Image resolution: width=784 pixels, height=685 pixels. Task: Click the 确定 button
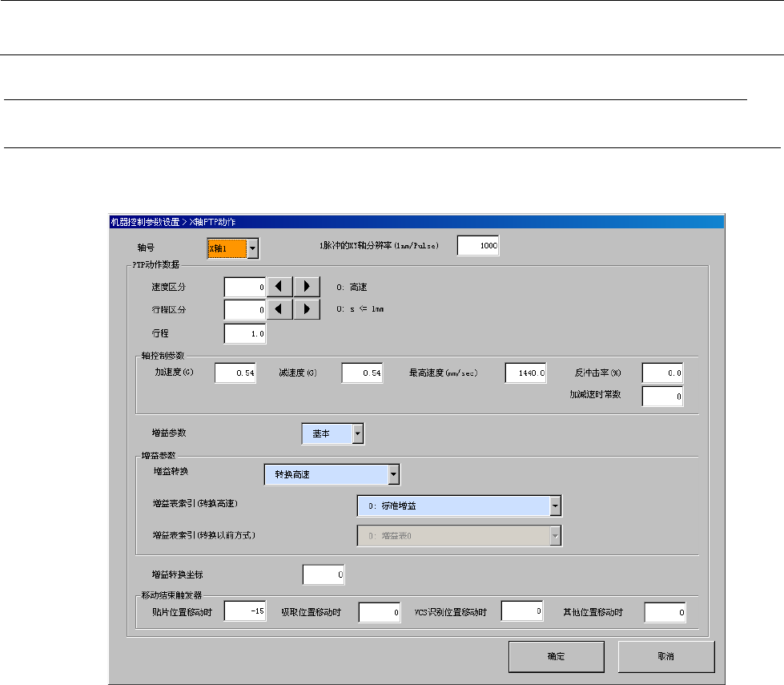click(x=556, y=656)
